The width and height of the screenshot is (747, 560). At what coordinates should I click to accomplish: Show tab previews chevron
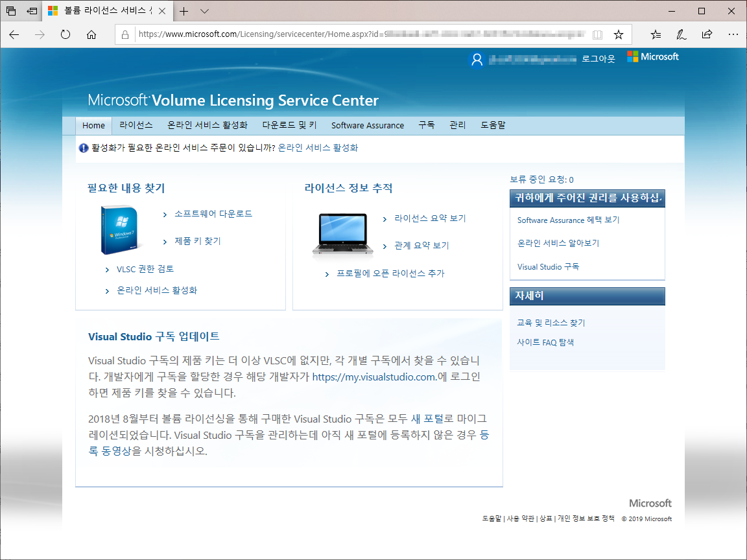(x=204, y=11)
